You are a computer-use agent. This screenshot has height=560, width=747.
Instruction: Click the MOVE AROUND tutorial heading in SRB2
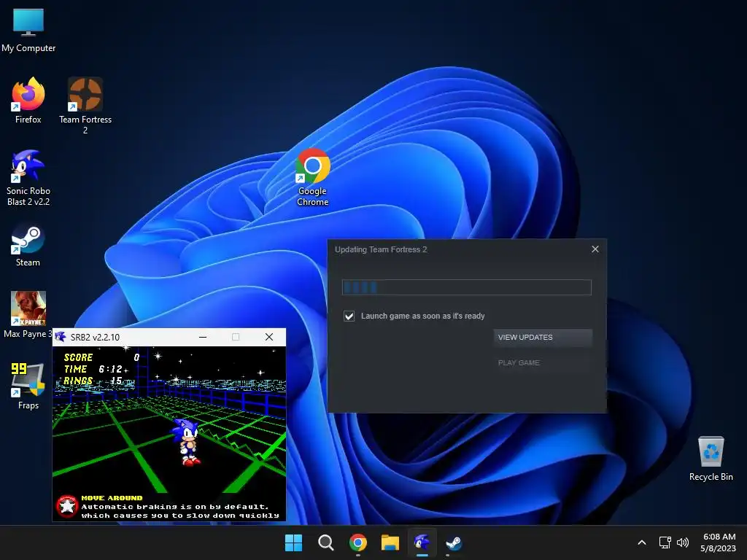click(x=112, y=498)
